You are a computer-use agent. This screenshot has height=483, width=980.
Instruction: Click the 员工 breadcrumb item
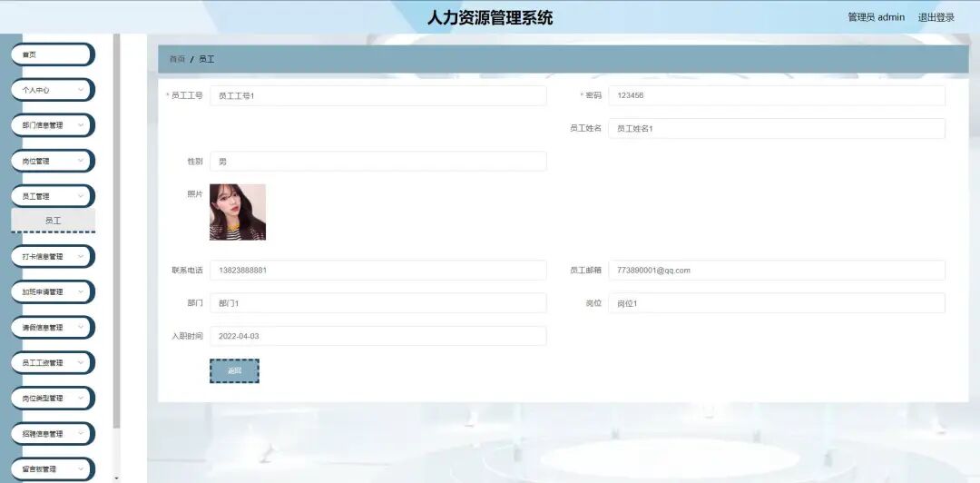207,59
